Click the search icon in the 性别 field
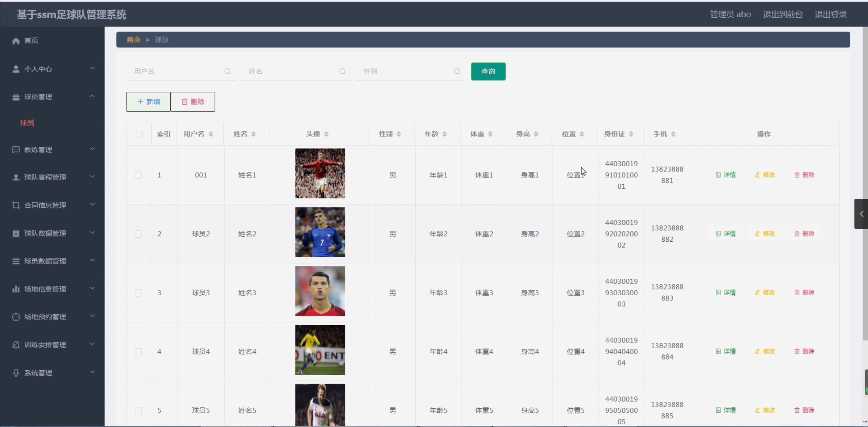Screen dimensions: 868x427 point(457,71)
